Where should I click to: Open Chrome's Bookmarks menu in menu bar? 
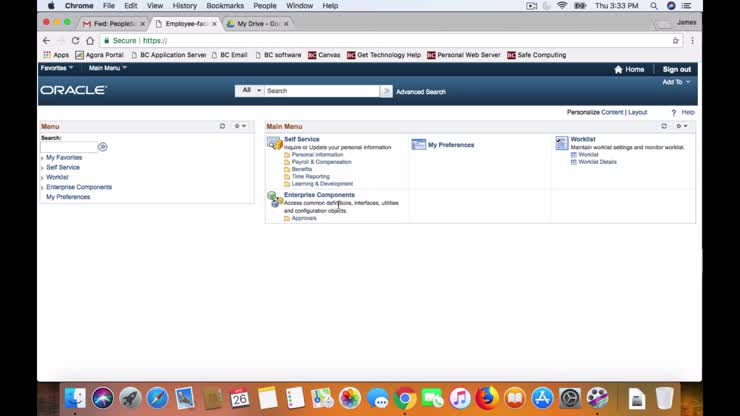tap(224, 6)
